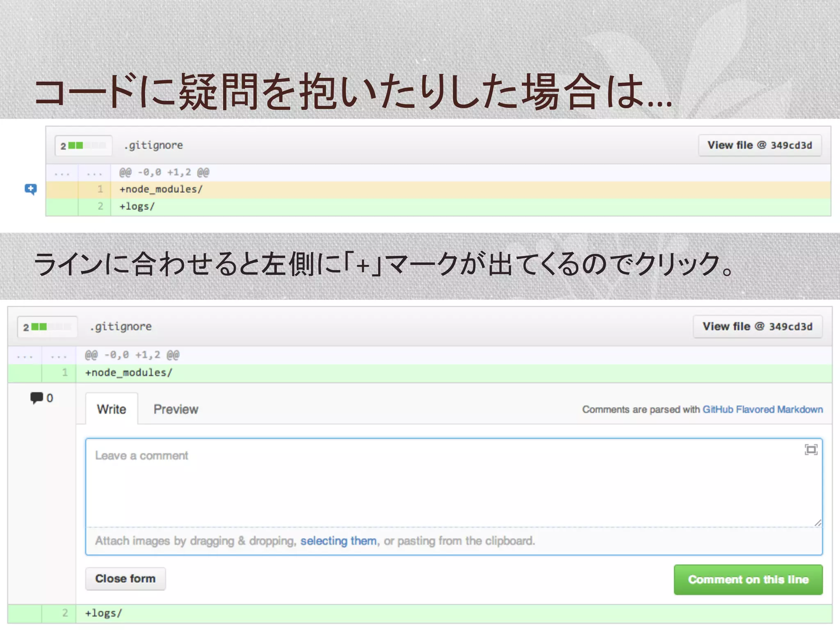Click the highlighted +node_modules/ line in upper diff
840x630 pixels.
438,189
